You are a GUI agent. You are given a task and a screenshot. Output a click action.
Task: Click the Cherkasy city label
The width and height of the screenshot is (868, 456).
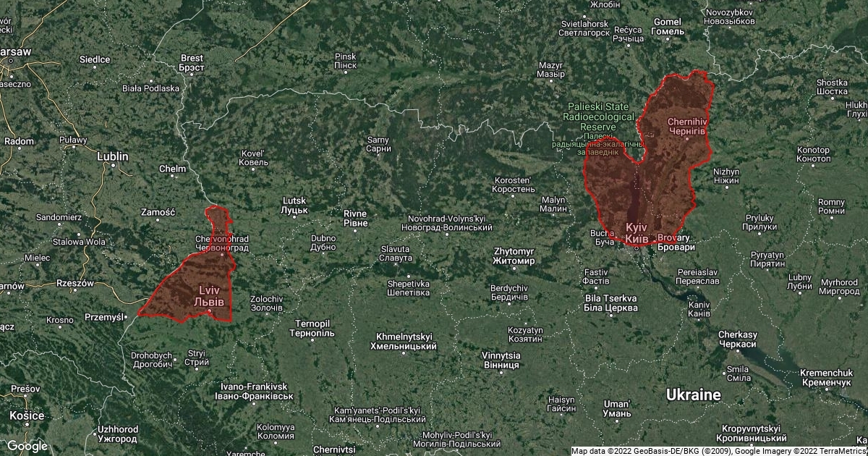[x=739, y=339]
